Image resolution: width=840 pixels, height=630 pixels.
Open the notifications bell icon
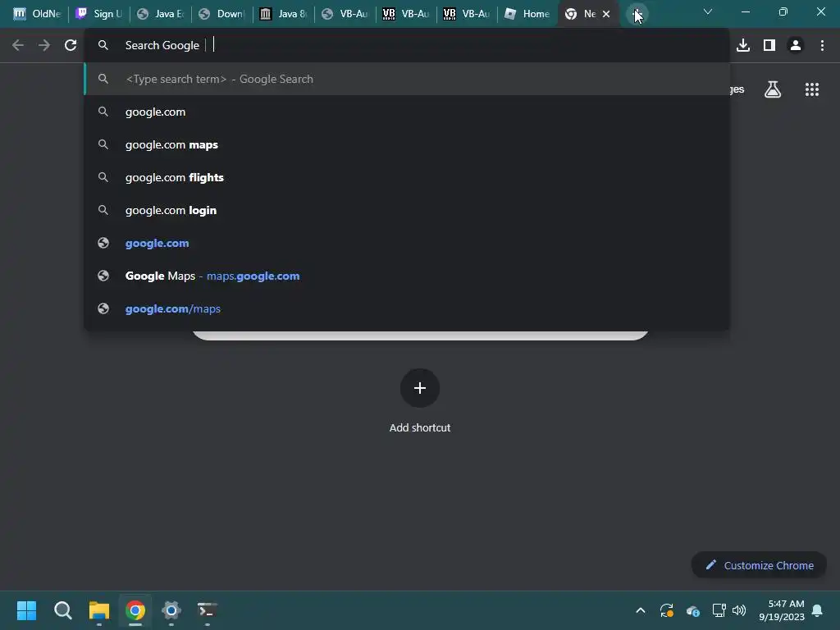point(818,610)
